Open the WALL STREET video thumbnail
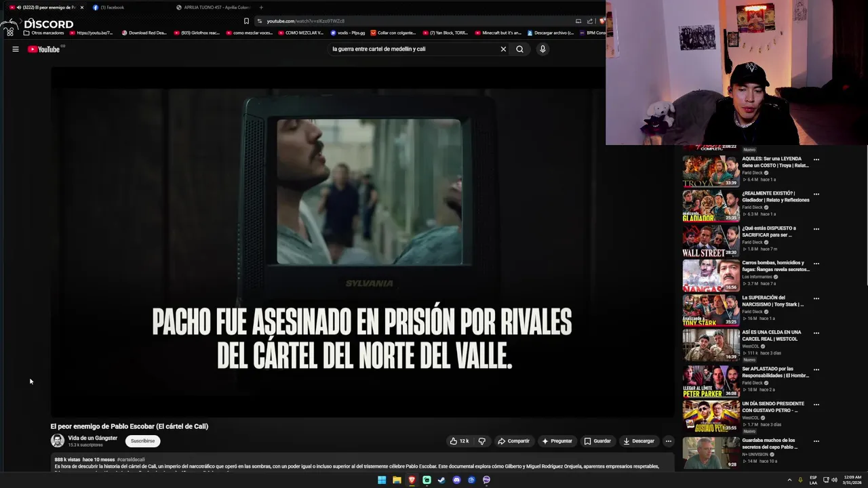Viewport: 868px width, 488px height. tap(711, 241)
